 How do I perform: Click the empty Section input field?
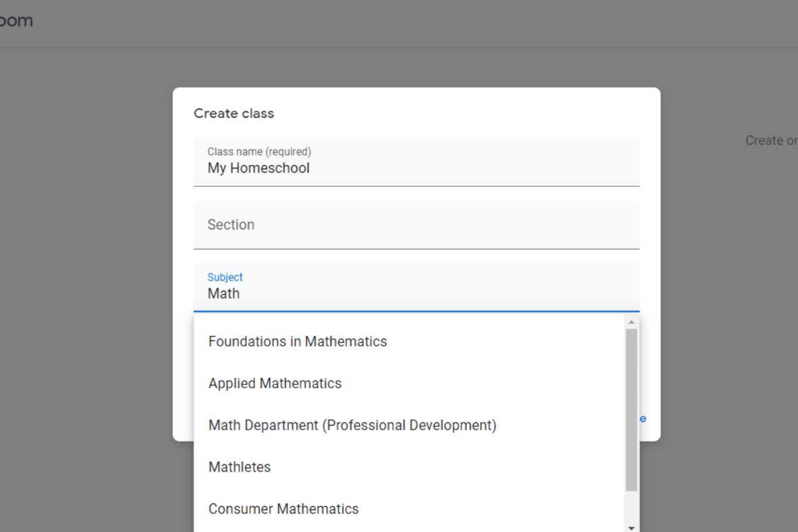click(x=416, y=225)
